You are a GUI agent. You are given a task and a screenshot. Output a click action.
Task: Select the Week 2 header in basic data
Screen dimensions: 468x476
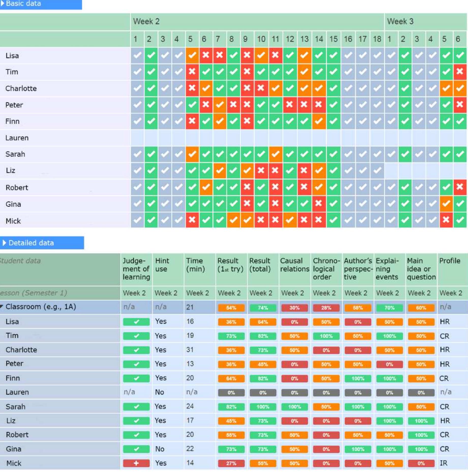[146, 22]
